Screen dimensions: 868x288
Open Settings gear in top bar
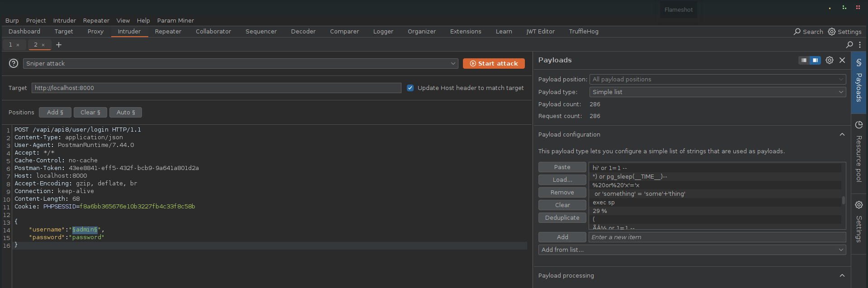coord(832,32)
